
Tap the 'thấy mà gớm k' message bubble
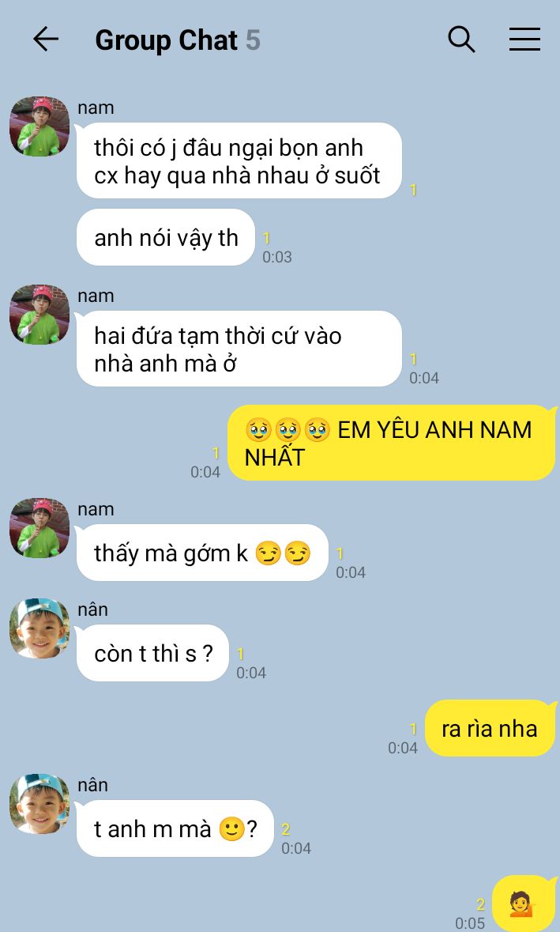(x=202, y=553)
